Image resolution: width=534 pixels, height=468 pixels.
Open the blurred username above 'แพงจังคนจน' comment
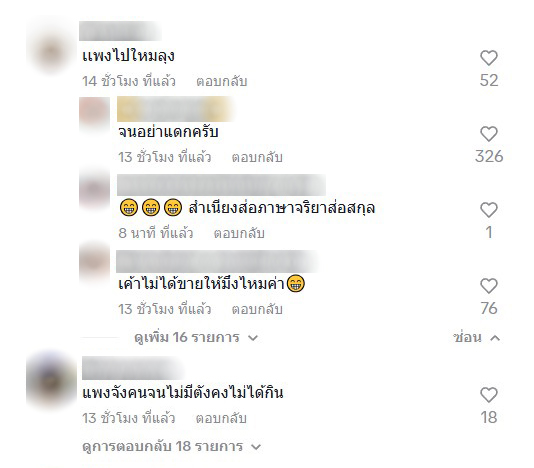[x=133, y=368]
